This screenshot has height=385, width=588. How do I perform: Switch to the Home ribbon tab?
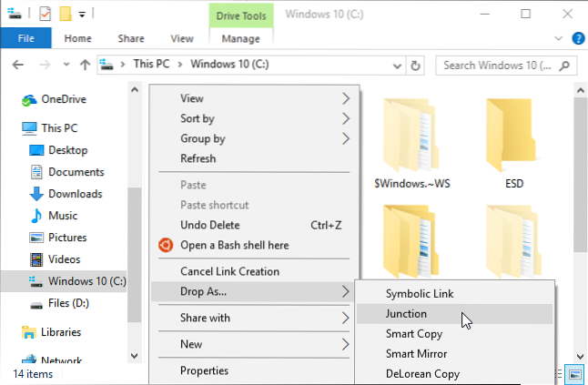tap(77, 38)
